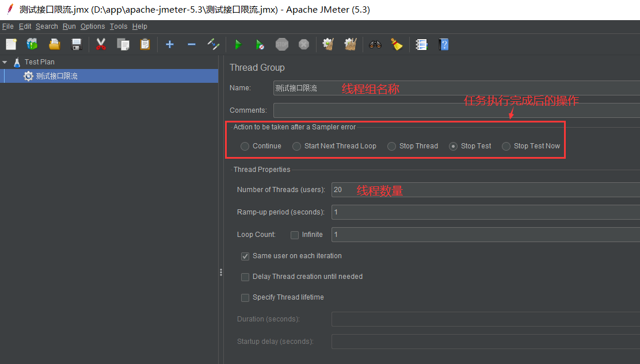This screenshot has width=640, height=364.
Task: Select the Stop Test Now option
Action: (506, 146)
